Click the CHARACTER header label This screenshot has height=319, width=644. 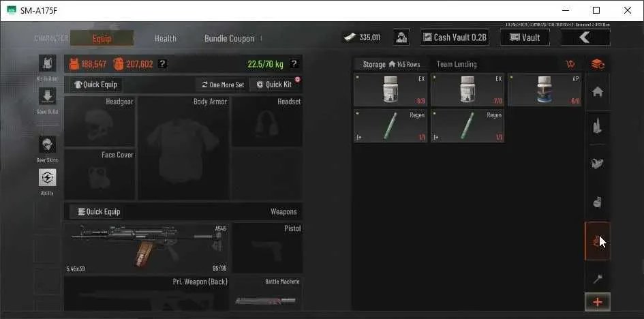(x=51, y=38)
